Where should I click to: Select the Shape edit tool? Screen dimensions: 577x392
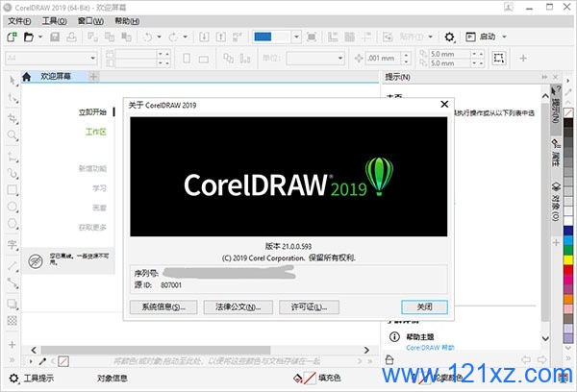click(13, 98)
